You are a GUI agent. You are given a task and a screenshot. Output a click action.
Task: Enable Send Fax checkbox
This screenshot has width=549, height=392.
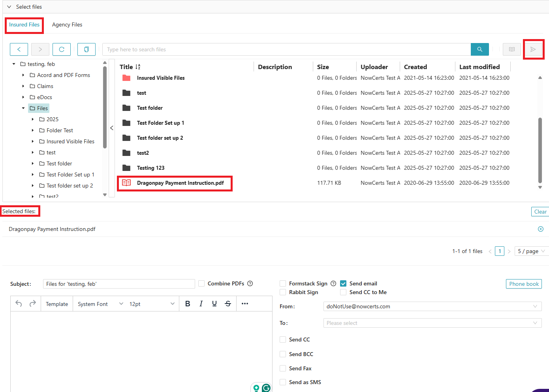283,368
